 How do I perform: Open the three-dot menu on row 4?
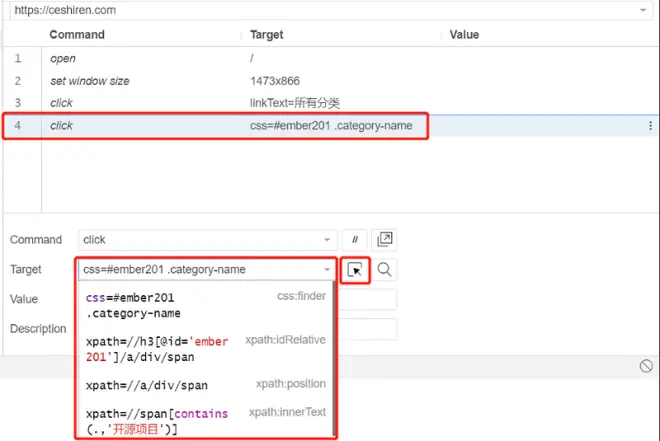(x=650, y=126)
